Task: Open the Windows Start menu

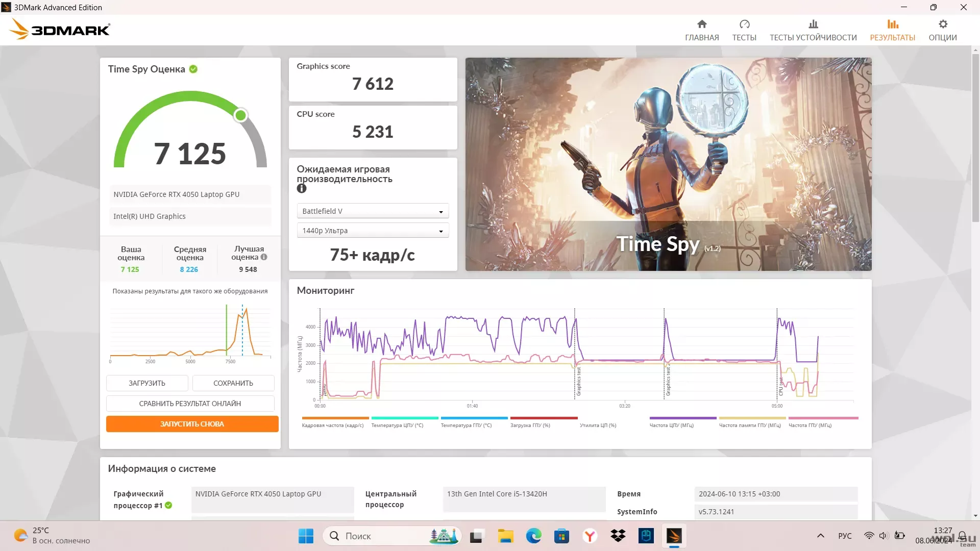Action: click(306, 536)
